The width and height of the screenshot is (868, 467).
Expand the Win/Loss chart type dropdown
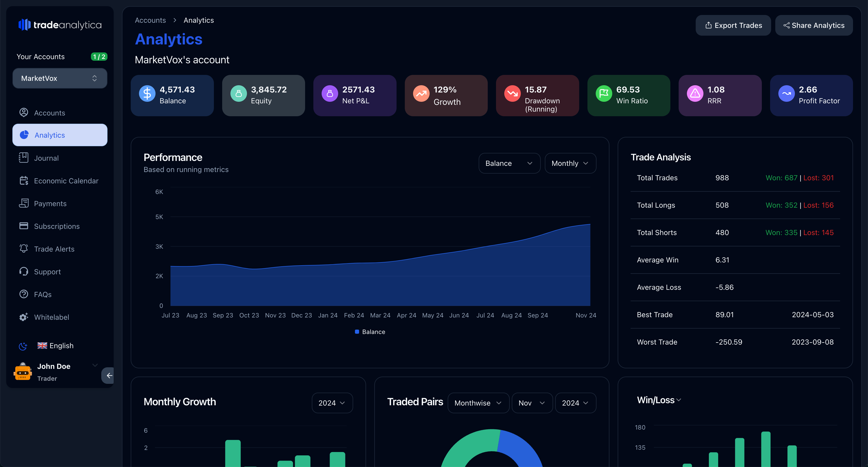(659, 400)
